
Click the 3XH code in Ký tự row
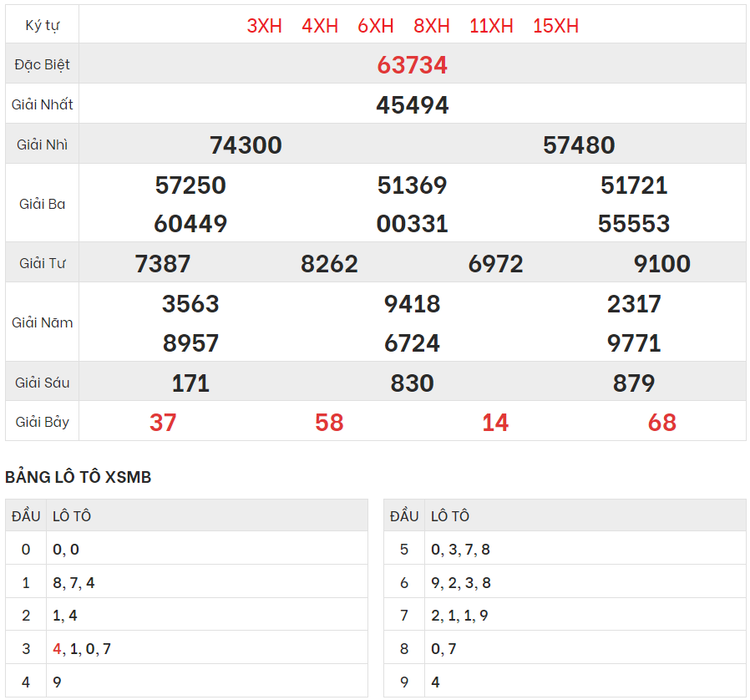(x=264, y=26)
